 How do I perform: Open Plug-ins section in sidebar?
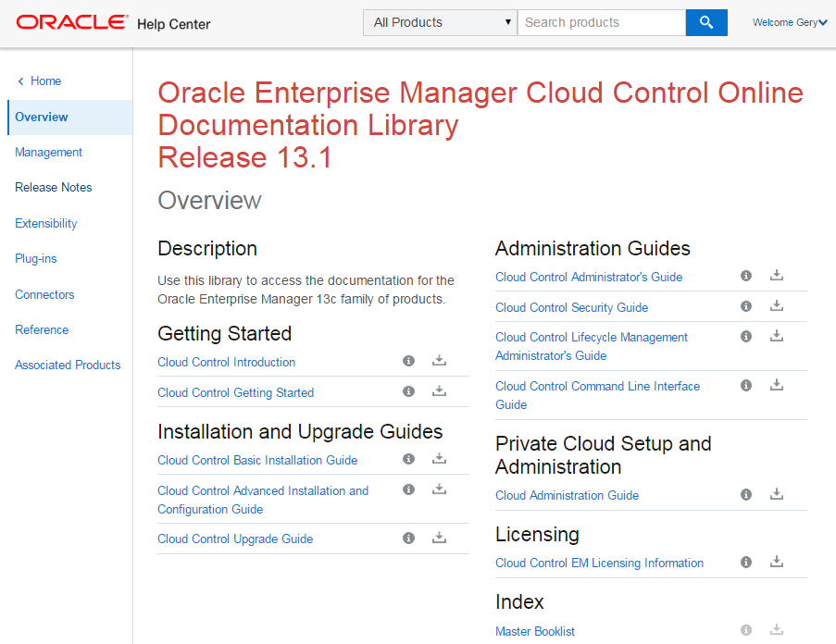pyautogui.click(x=36, y=259)
